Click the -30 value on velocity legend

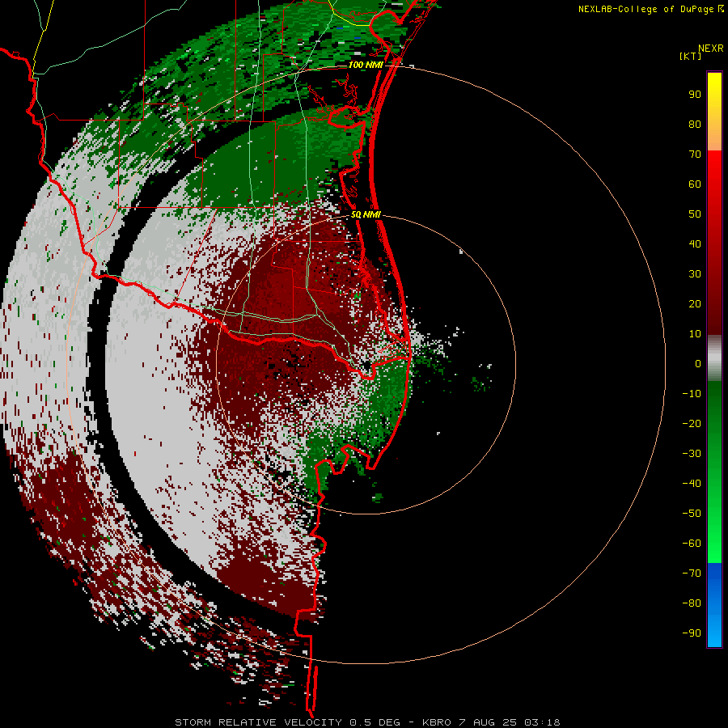(x=692, y=454)
